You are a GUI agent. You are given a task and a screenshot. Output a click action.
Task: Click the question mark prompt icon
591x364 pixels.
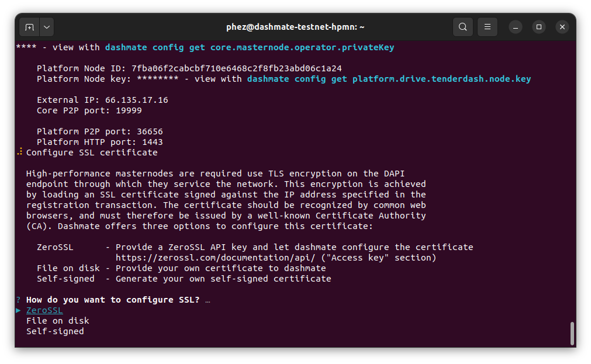coord(19,300)
